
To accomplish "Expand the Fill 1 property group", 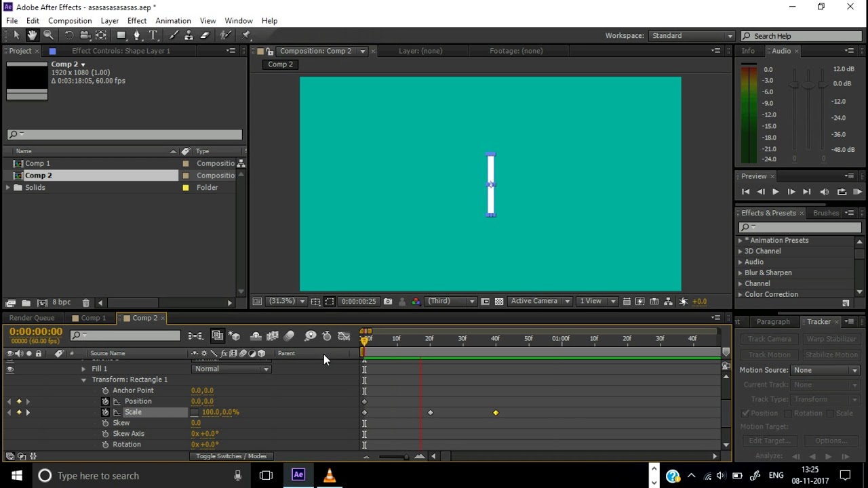I will click(x=83, y=369).
